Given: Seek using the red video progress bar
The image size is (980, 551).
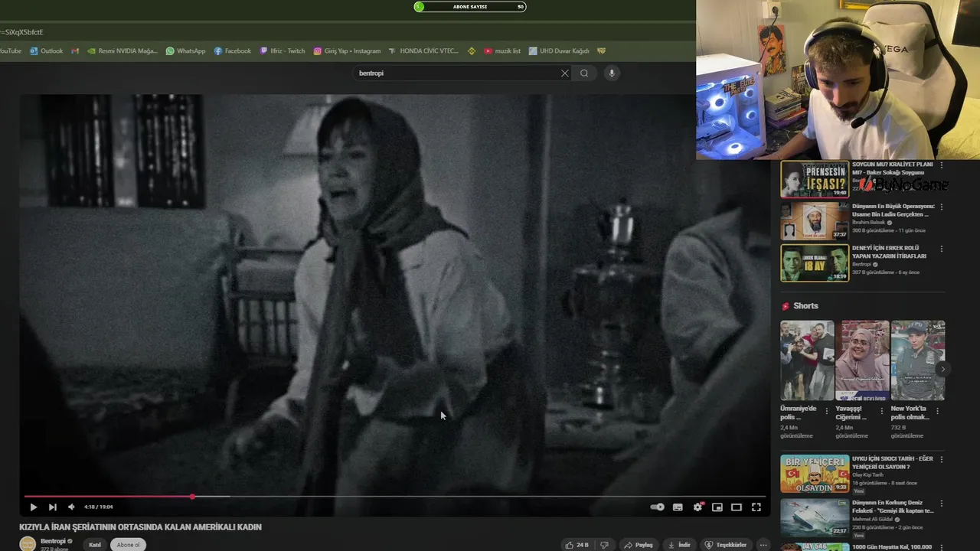Looking at the screenshot, I should (394, 497).
